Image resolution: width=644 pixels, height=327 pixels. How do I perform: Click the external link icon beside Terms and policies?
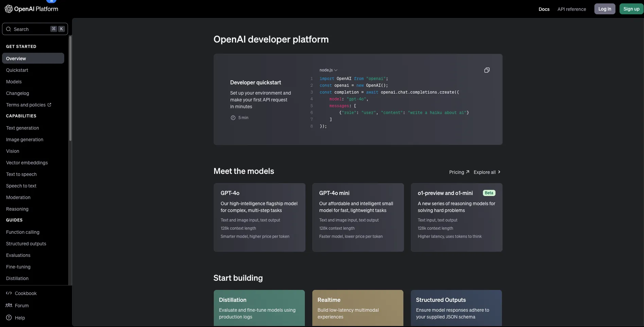point(49,105)
